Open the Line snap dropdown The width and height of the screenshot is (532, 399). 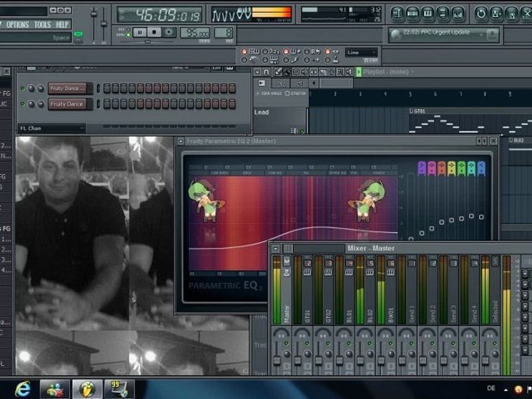coord(361,53)
